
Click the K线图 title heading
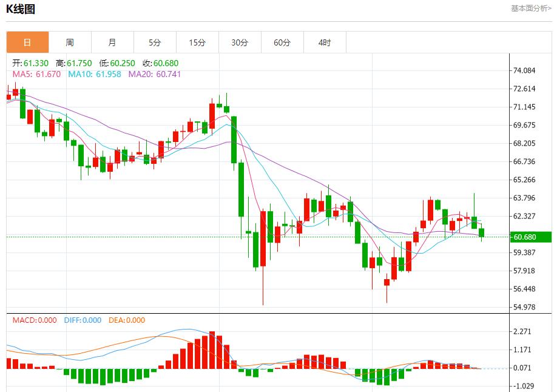coord(21,9)
